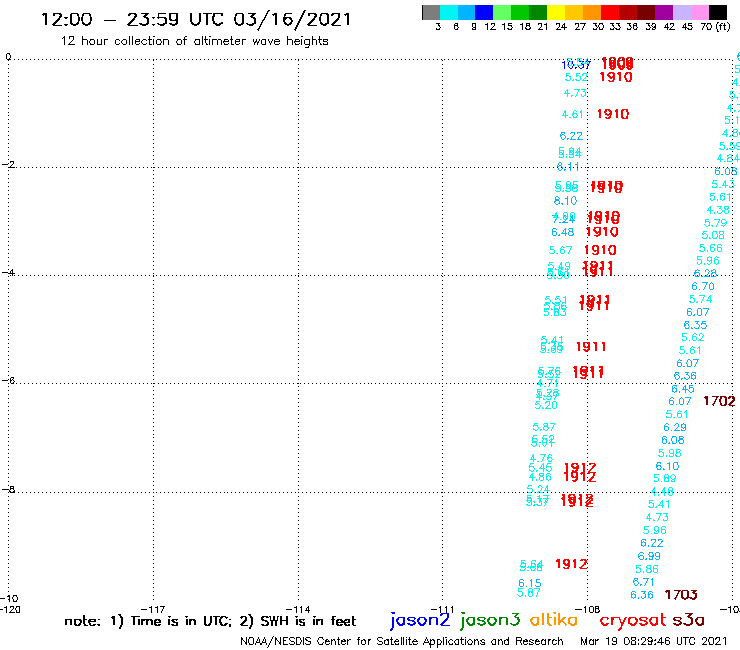Click the -6 latitude axis label
Screen dimensions: 740x650
point(8,380)
